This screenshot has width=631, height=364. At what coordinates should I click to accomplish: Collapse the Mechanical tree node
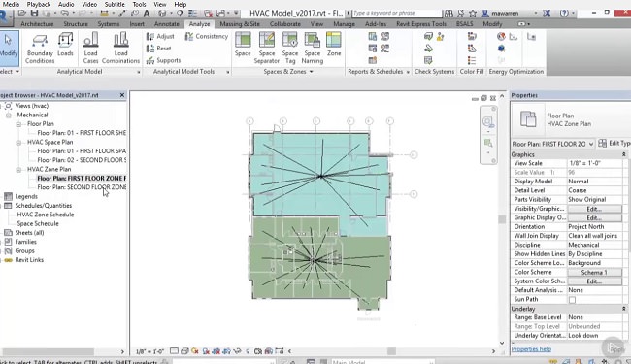[x=9, y=116]
